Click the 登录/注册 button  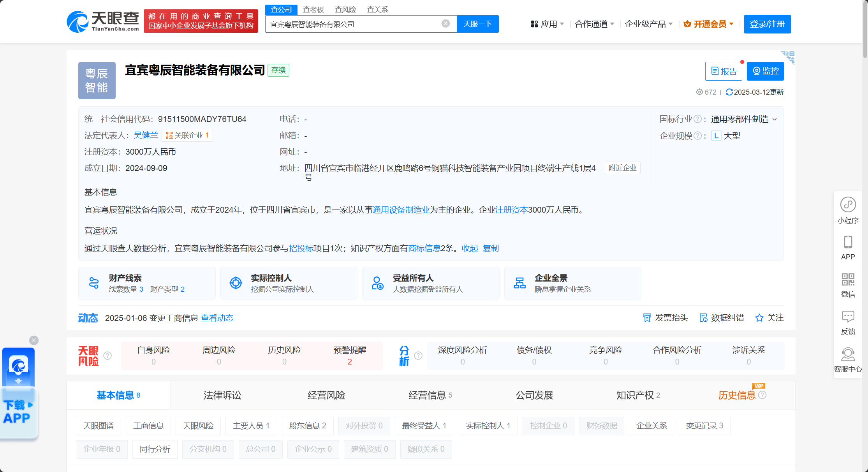pos(767,24)
